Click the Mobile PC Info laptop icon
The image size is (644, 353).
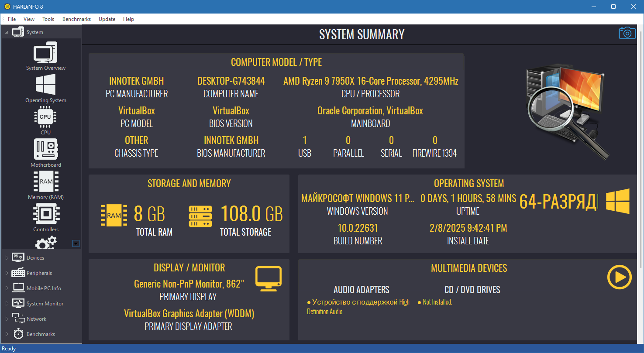coord(18,288)
